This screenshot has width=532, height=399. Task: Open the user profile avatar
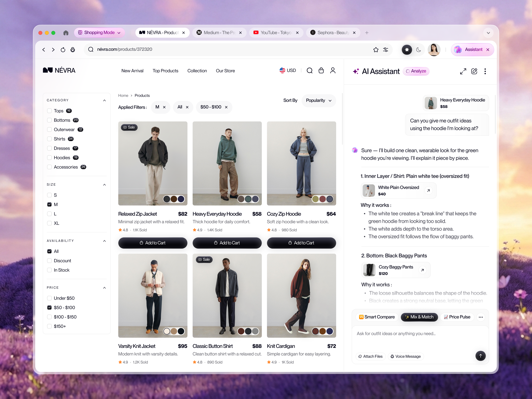point(434,50)
